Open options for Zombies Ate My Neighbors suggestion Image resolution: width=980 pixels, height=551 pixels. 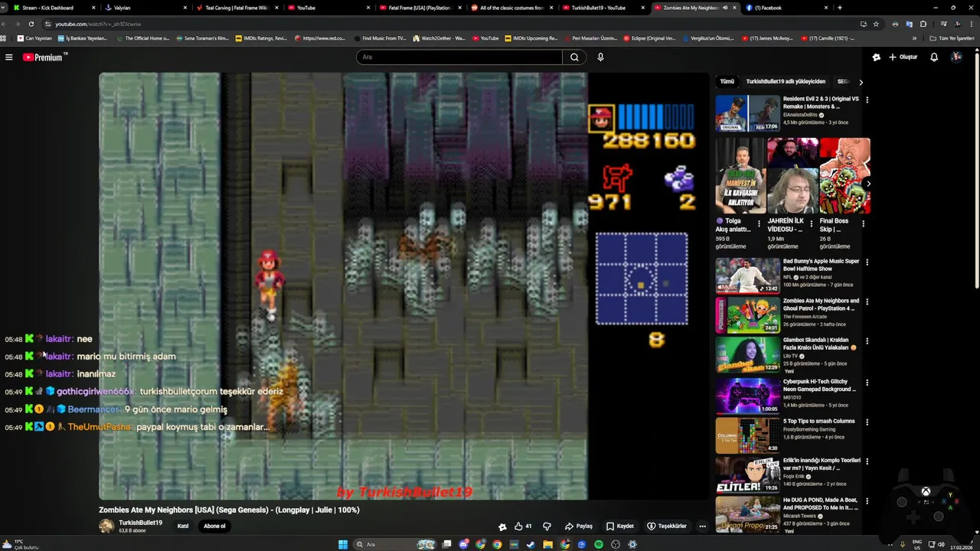click(867, 302)
